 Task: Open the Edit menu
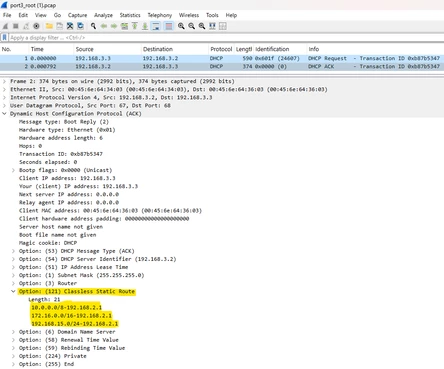(23, 15)
